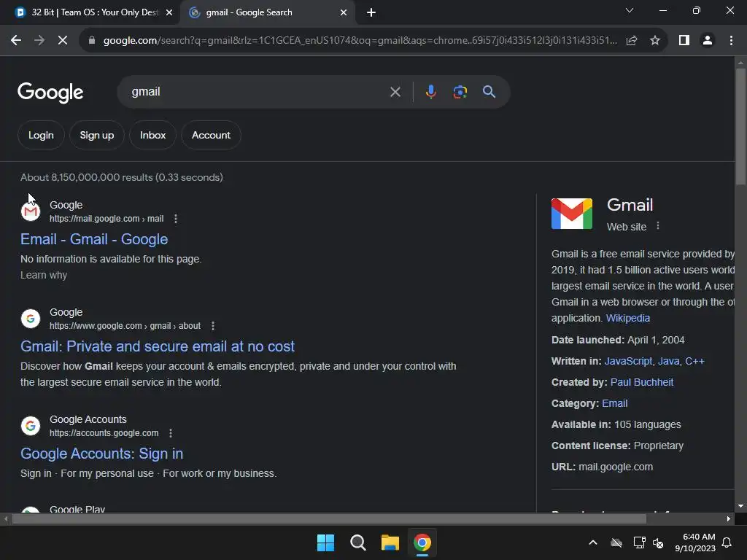747x560 pixels.
Task: Click the scroll right arrow
Action: (729, 518)
